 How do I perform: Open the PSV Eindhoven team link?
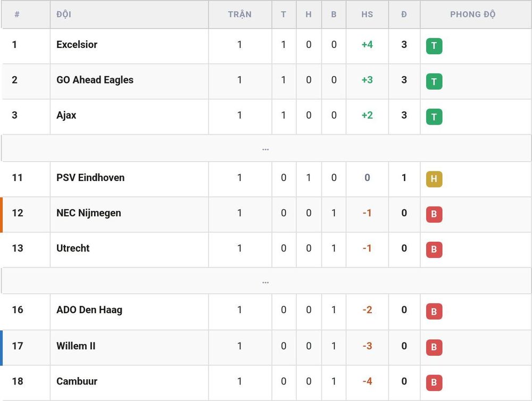[90, 177]
